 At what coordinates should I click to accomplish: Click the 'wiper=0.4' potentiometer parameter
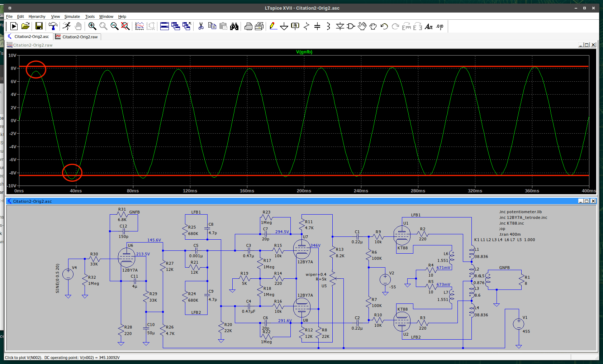tap(316, 274)
